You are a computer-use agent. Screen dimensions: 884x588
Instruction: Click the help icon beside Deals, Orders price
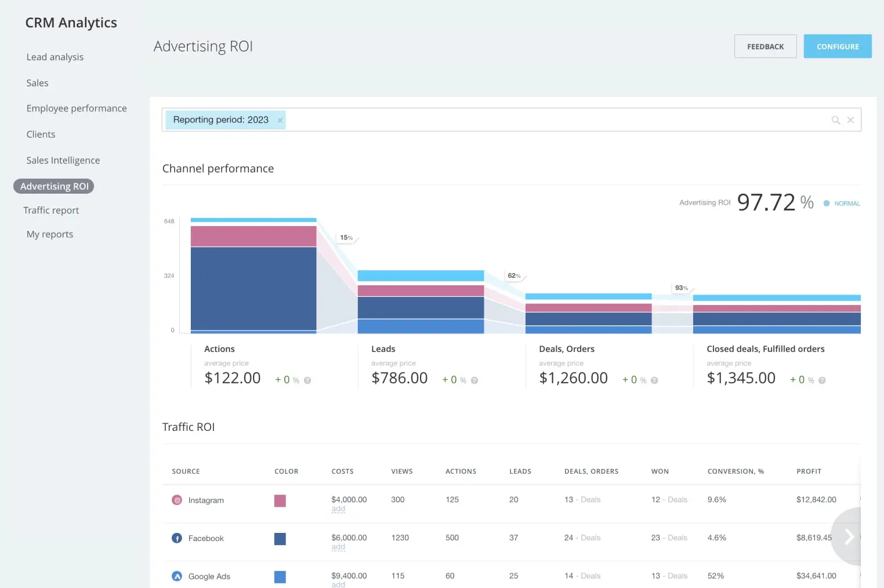click(654, 380)
